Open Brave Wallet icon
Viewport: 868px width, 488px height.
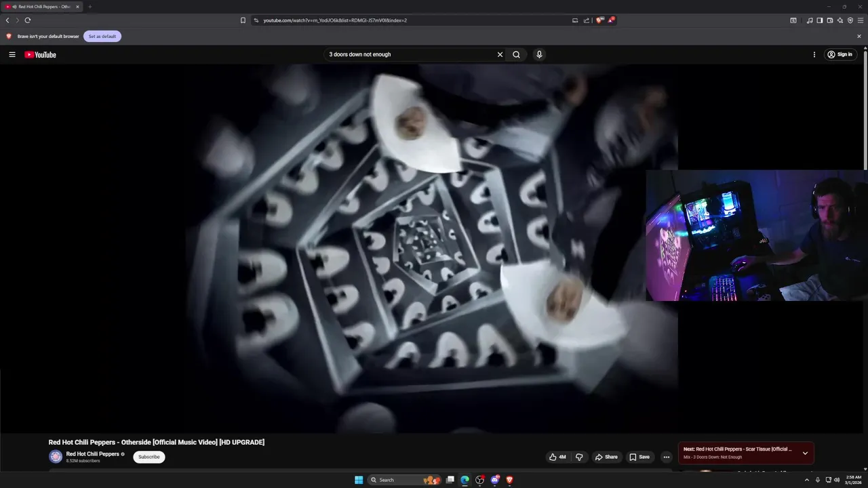pos(830,20)
